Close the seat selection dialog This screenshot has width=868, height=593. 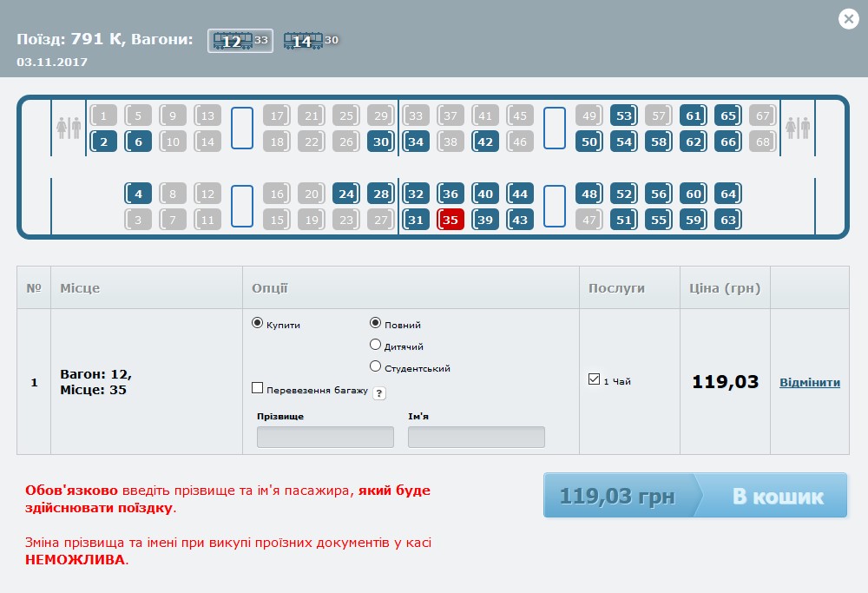click(848, 19)
